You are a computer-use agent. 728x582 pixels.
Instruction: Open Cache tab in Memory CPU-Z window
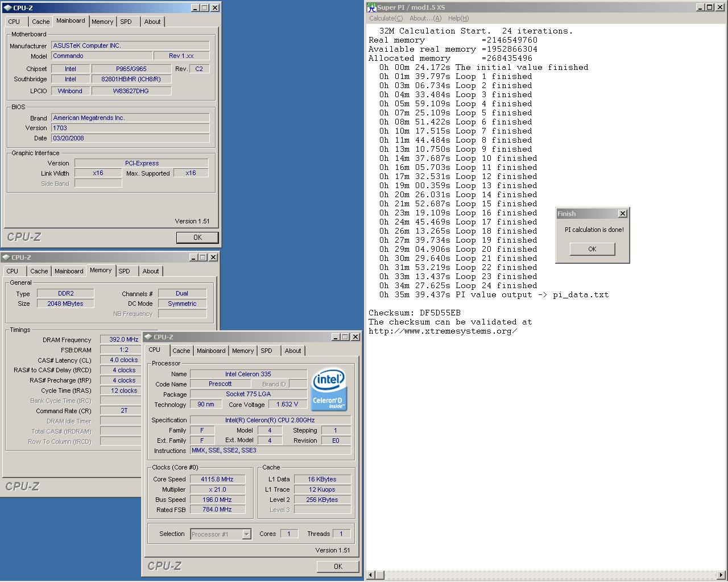(39, 271)
